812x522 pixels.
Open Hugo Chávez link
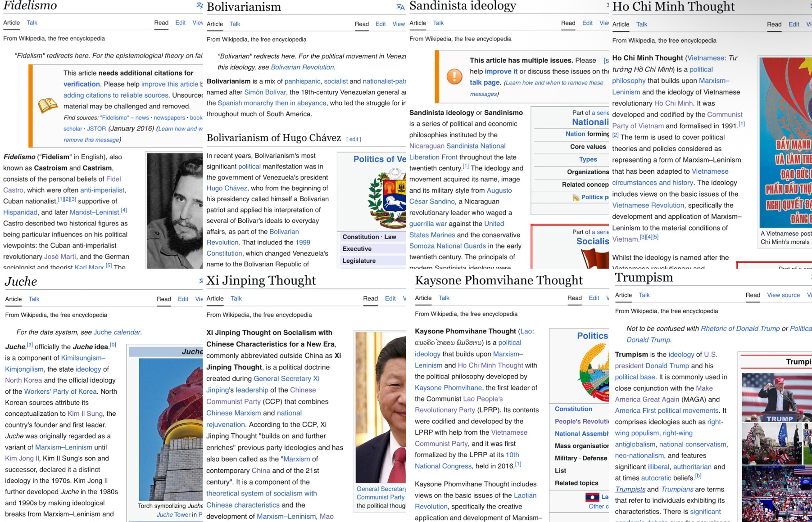coord(227,188)
